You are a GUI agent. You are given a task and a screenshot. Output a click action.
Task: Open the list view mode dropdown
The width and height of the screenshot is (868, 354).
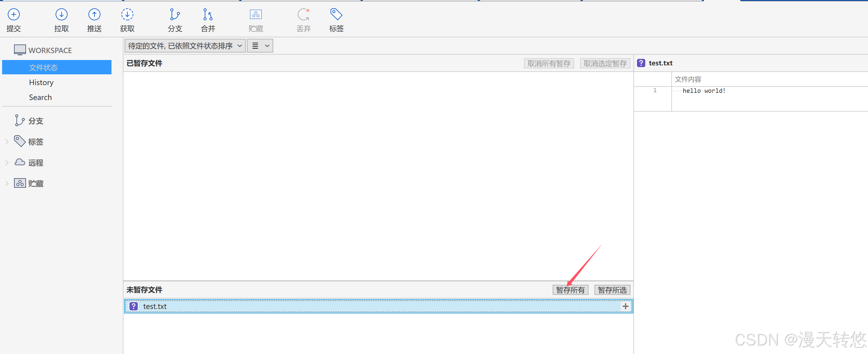(260, 46)
